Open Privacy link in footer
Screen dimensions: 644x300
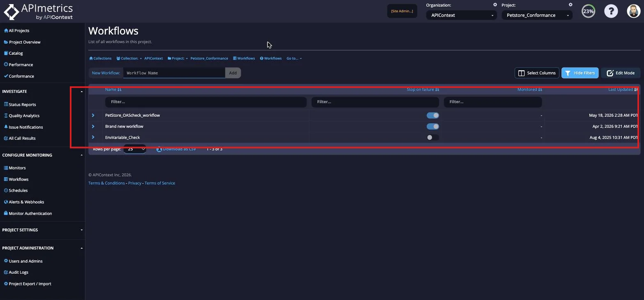(135, 183)
